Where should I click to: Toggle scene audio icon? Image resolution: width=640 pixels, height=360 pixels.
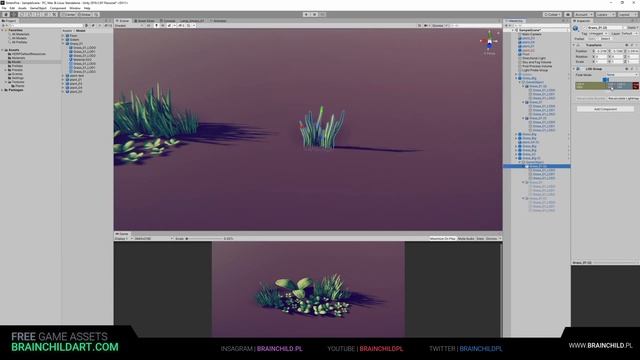(162, 25)
